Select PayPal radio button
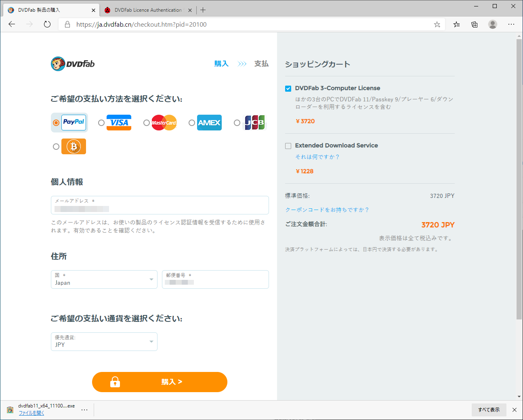 point(56,123)
